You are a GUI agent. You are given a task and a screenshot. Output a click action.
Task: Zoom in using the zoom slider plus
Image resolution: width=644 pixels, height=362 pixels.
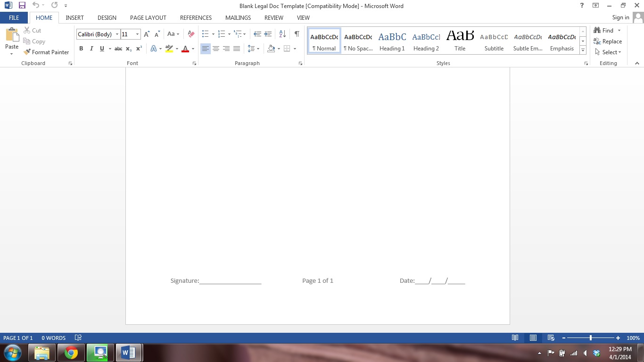click(618, 337)
